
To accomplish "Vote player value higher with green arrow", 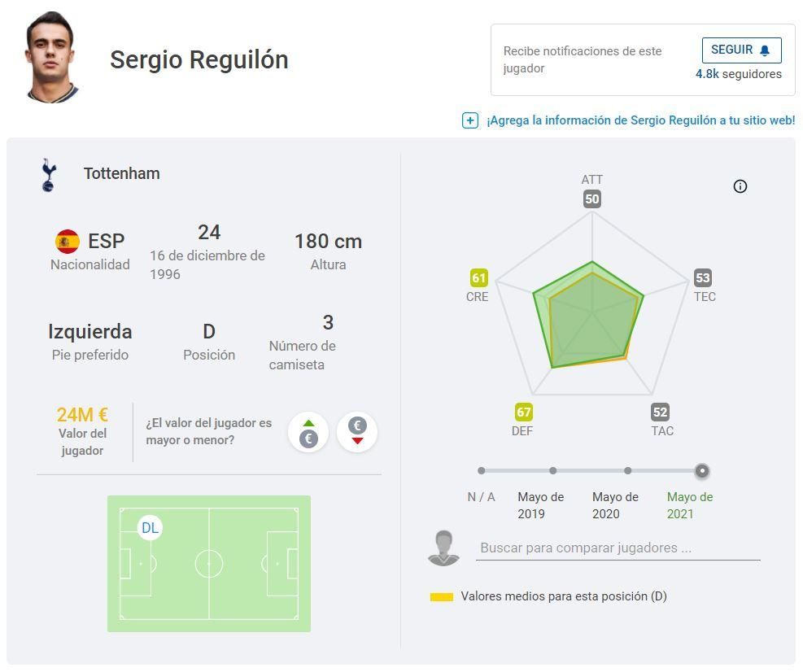I will coord(308,432).
